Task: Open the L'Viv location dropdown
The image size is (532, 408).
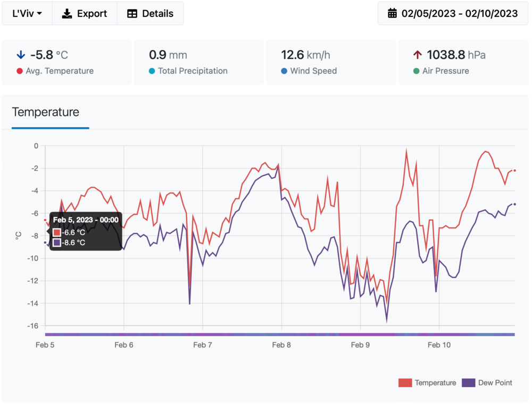Action: pos(27,14)
